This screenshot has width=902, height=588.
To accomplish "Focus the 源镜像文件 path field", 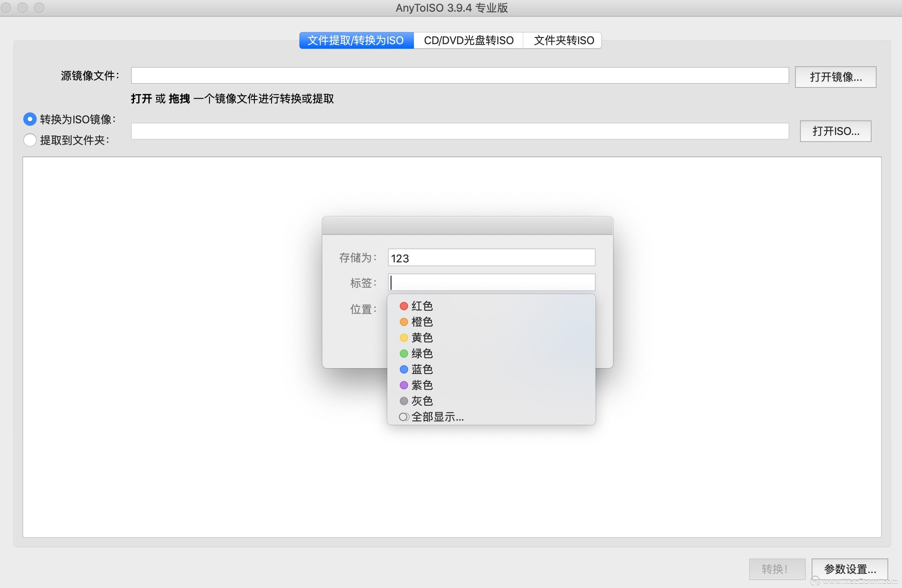I will click(x=460, y=75).
